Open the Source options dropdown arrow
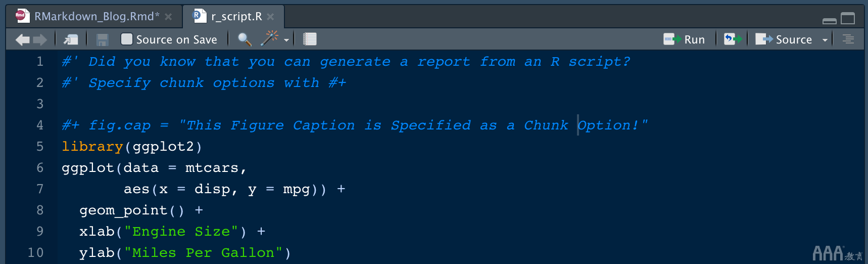 [x=825, y=39]
